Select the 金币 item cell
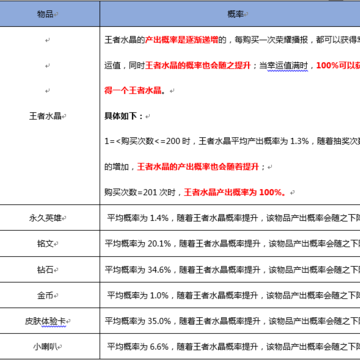The width and height of the screenshot is (360, 360). click(49, 295)
